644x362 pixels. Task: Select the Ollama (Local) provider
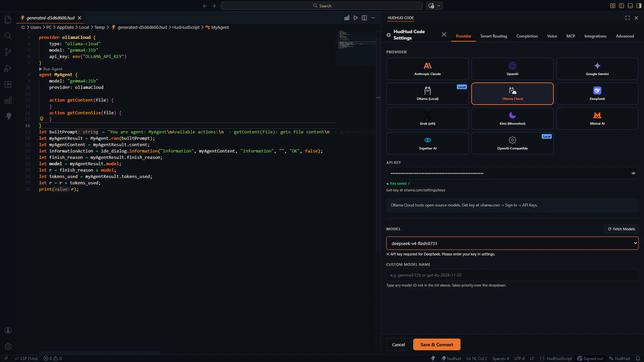[x=427, y=94]
